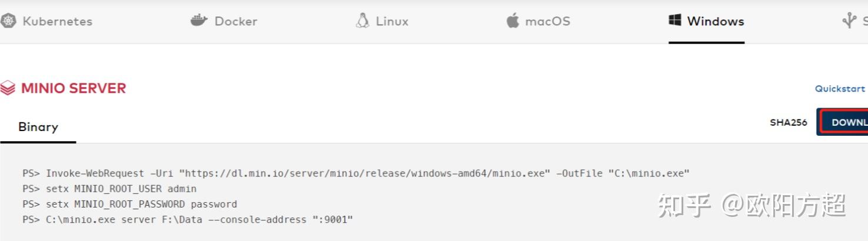
Task: Click the Linux penguin icon
Action: 362,21
